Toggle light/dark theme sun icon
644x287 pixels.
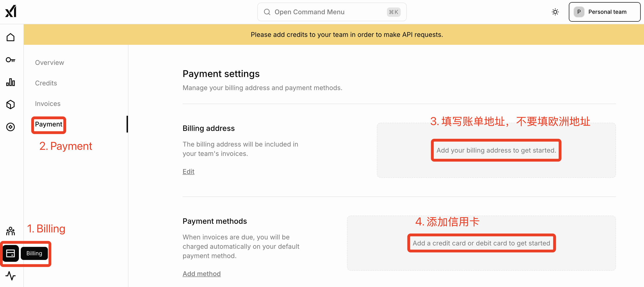tap(555, 12)
